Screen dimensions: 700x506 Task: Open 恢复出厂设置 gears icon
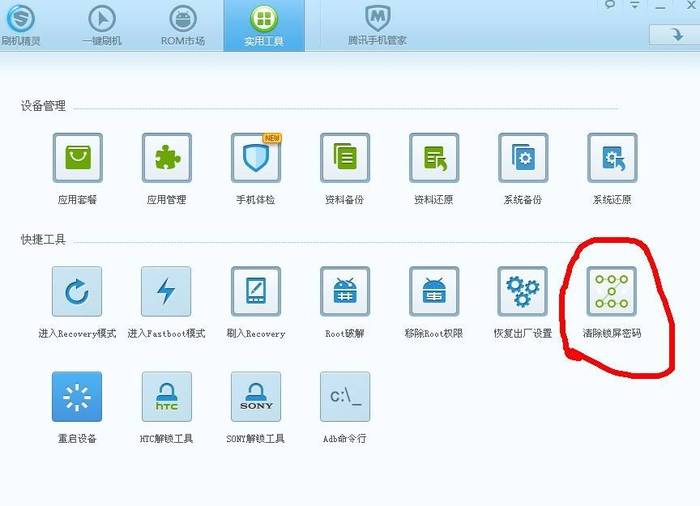click(x=522, y=291)
